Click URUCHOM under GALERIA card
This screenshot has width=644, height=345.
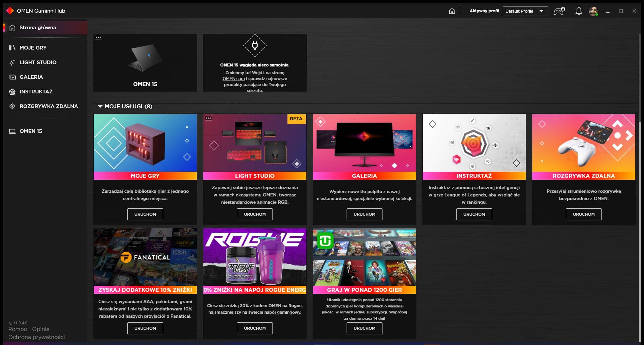[365, 214]
